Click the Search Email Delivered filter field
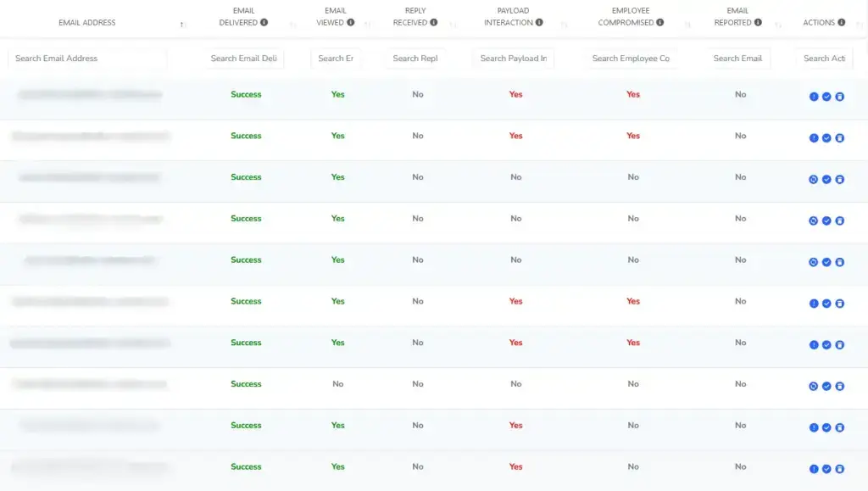 point(243,59)
